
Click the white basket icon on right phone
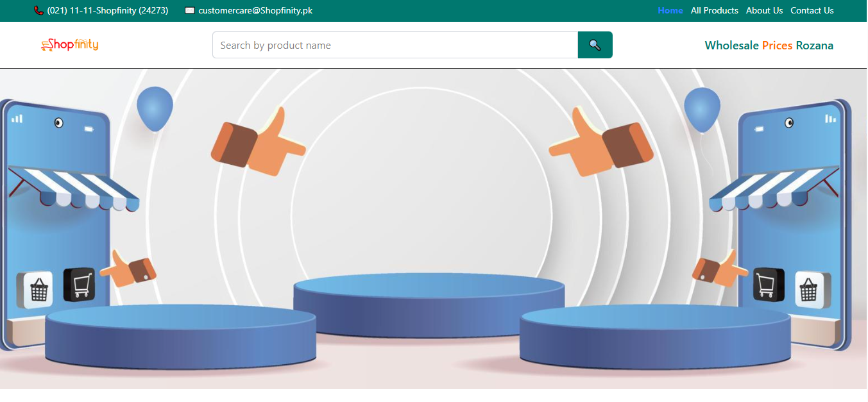812,289
